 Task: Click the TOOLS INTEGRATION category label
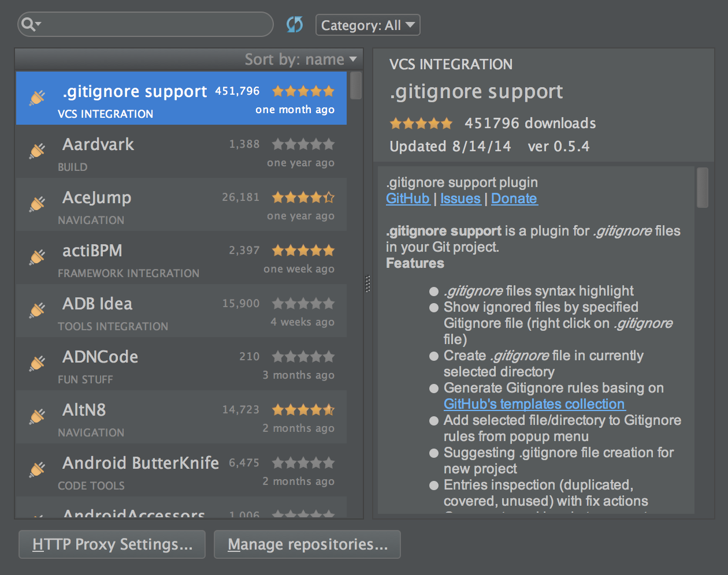pyautogui.click(x=113, y=326)
